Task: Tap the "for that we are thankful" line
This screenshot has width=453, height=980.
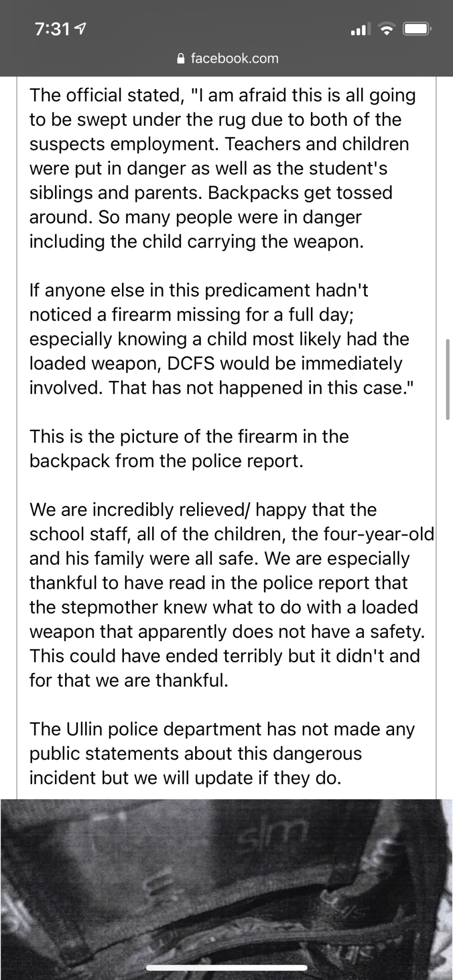Action: pyautogui.click(x=129, y=680)
